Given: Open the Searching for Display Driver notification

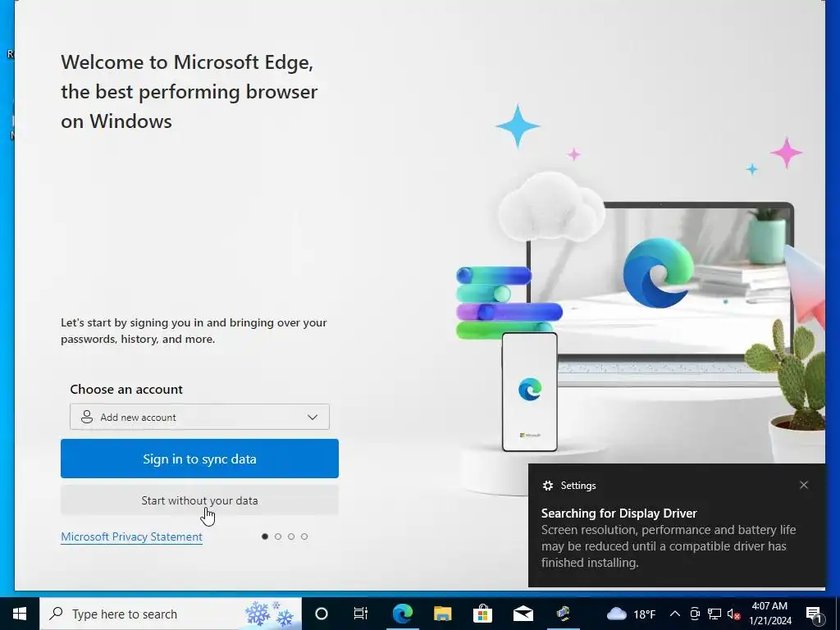Looking at the screenshot, I should pos(677,525).
